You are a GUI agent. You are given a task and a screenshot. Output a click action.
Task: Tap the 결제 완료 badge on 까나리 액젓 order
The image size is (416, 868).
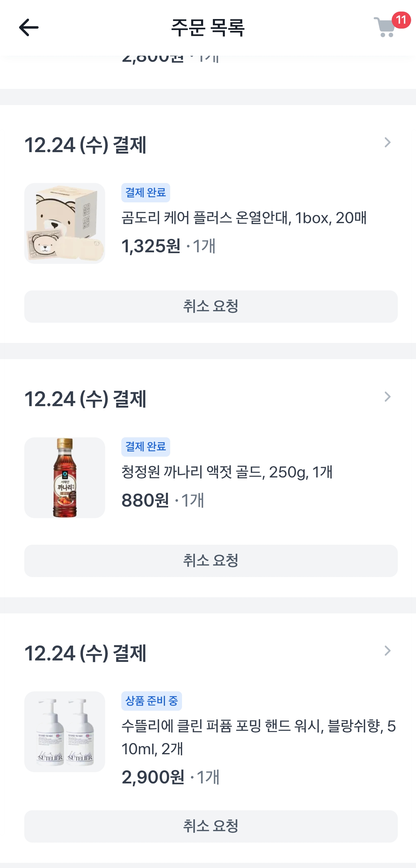pyautogui.click(x=146, y=447)
